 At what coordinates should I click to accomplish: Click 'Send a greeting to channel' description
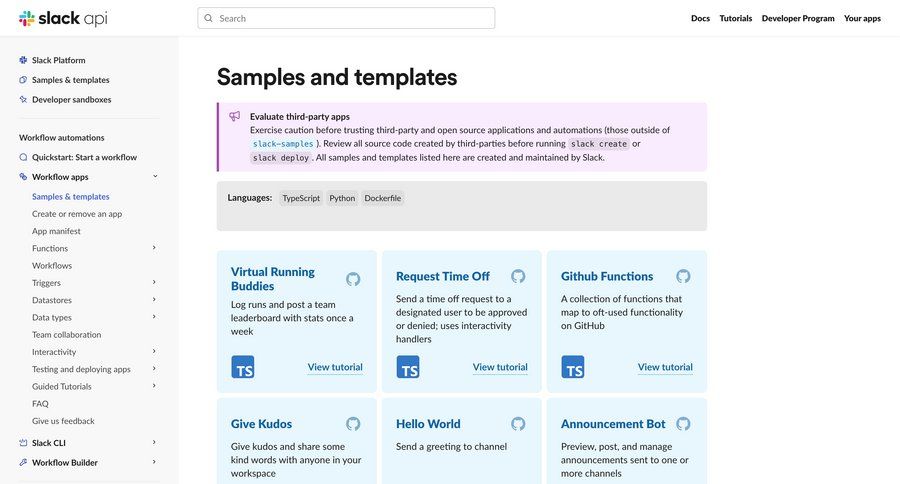tap(451, 447)
